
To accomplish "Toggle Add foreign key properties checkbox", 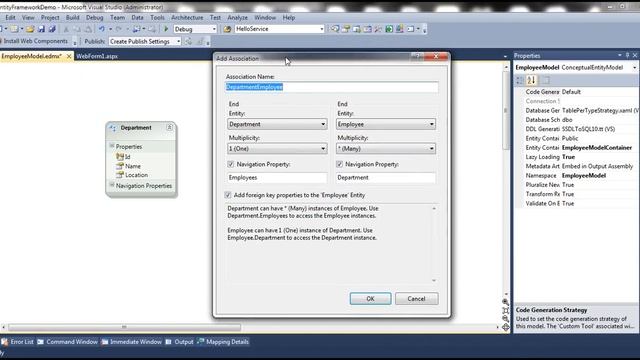I will click(228, 195).
